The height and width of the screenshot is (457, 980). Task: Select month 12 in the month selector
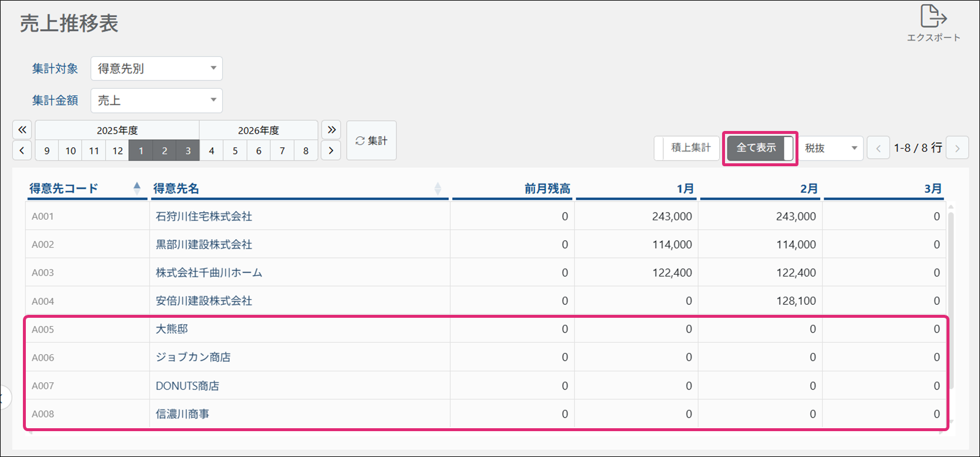(118, 150)
